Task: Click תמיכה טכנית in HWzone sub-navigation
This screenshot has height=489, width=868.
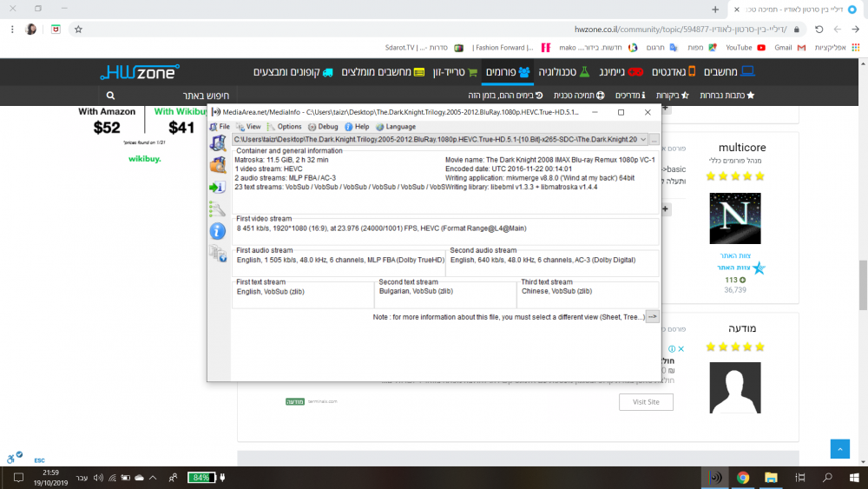Action: point(579,96)
